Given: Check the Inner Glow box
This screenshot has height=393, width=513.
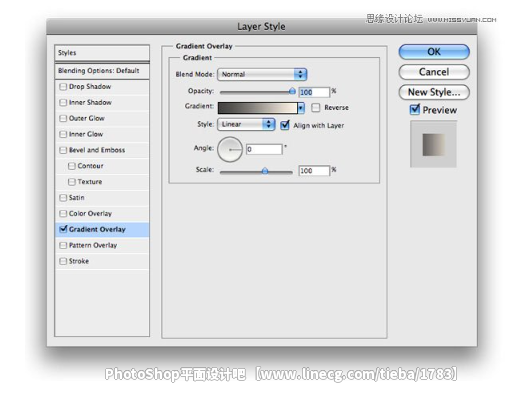Looking at the screenshot, I should point(63,134).
